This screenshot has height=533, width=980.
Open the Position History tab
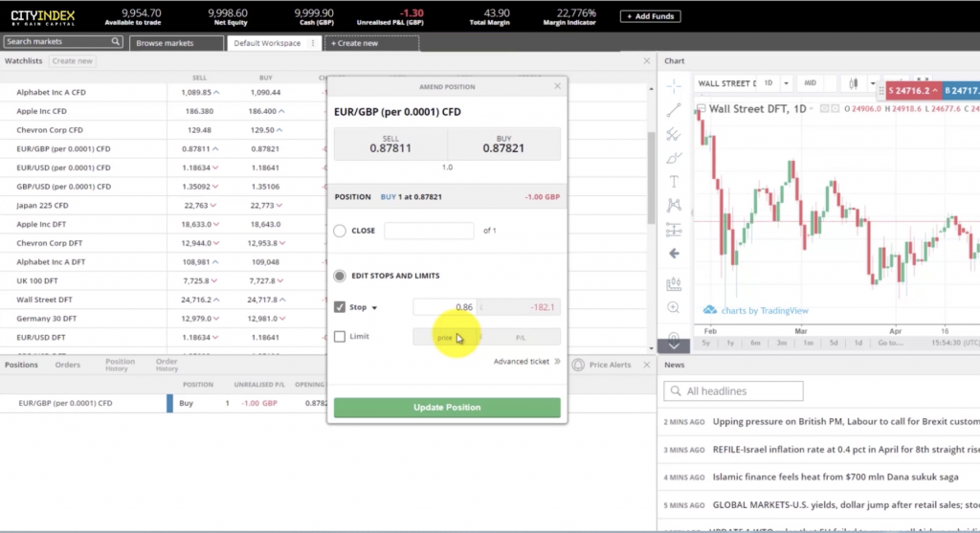point(120,365)
